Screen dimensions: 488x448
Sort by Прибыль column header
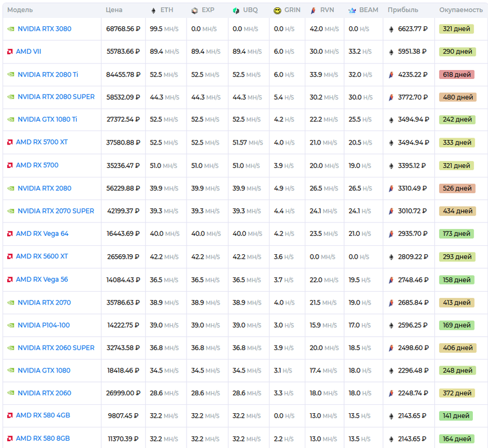pyautogui.click(x=403, y=10)
